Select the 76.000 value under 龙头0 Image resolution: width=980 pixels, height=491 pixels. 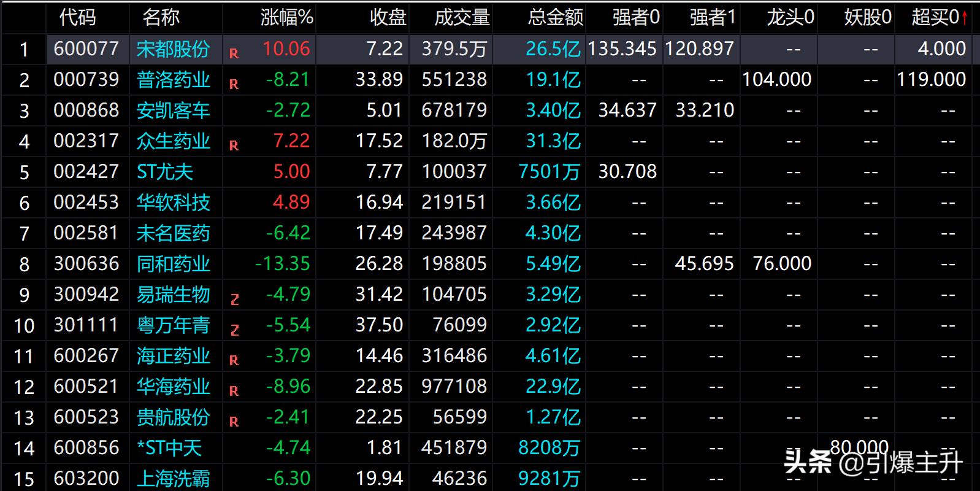783,263
